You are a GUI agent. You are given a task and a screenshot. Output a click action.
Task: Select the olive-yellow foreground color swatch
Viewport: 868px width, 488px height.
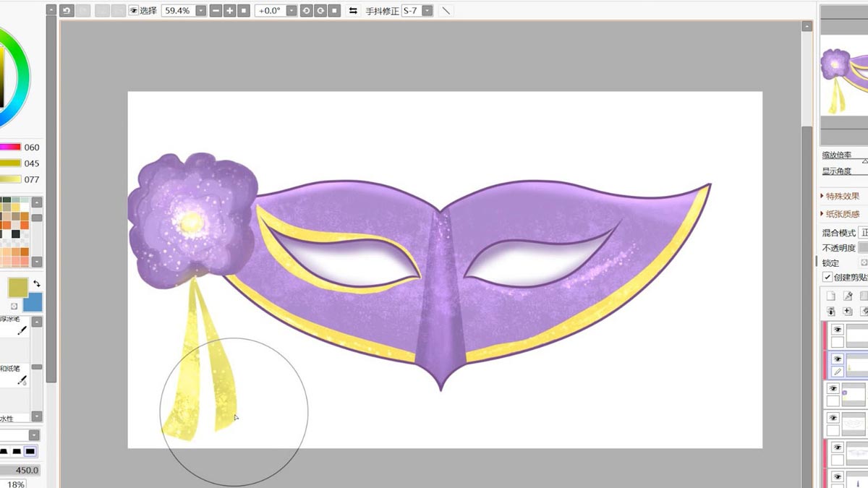pyautogui.click(x=18, y=287)
